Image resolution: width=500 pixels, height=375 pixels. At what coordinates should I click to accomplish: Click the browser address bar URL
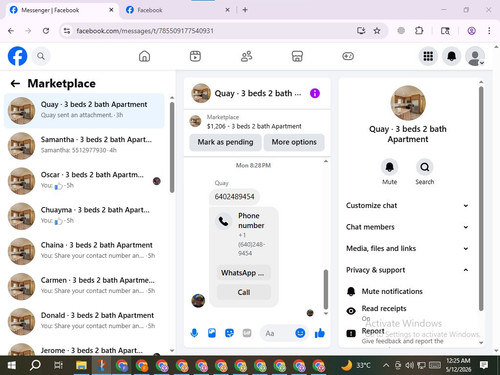point(145,31)
